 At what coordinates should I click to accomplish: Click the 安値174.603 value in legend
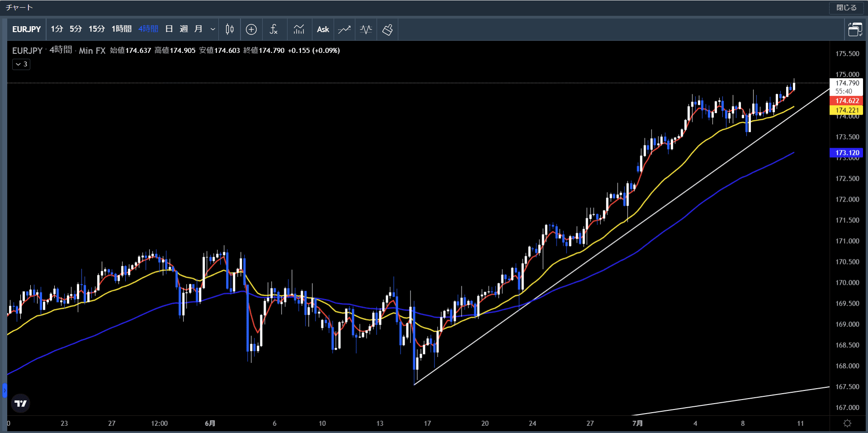(x=220, y=51)
